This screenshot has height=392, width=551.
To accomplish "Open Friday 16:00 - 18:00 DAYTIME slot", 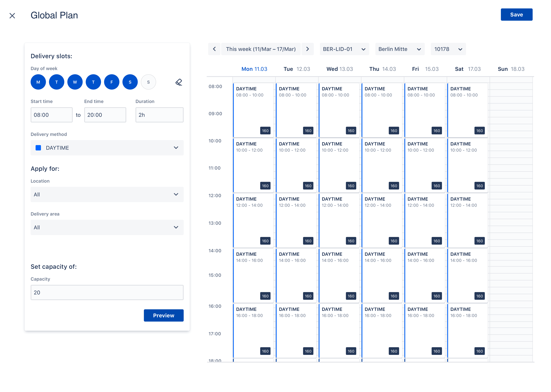I will click(425, 331).
